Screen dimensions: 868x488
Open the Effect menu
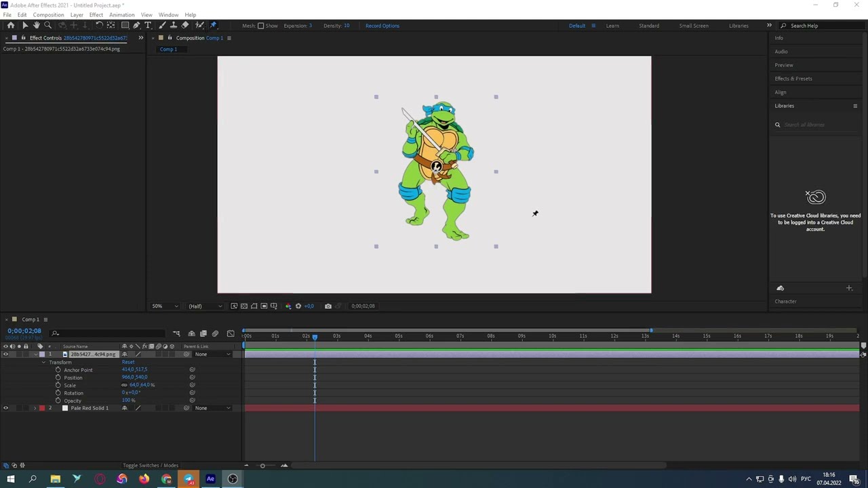tap(96, 15)
